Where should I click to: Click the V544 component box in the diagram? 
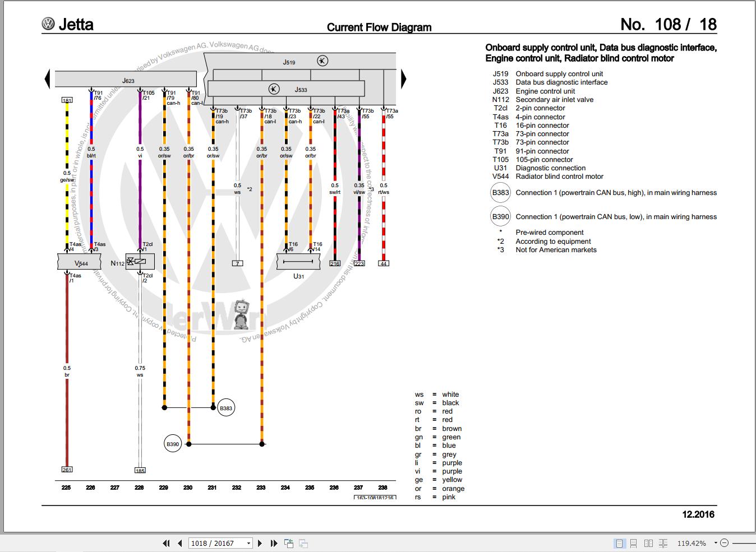80,262
